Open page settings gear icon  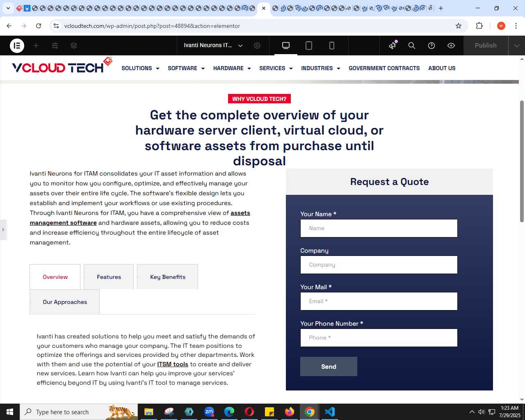(257, 46)
